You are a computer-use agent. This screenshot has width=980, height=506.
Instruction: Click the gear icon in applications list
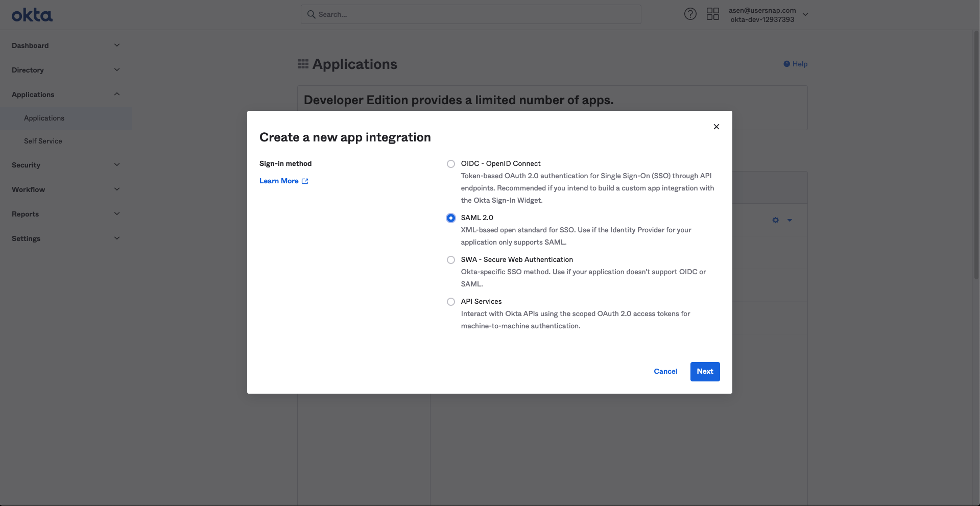775,220
